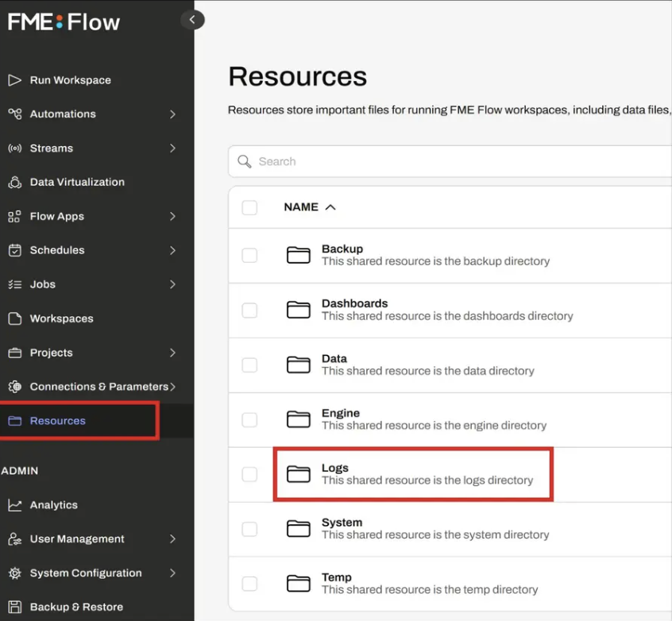Click the Streams broadcast icon

pyautogui.click(x=14, y=148)
